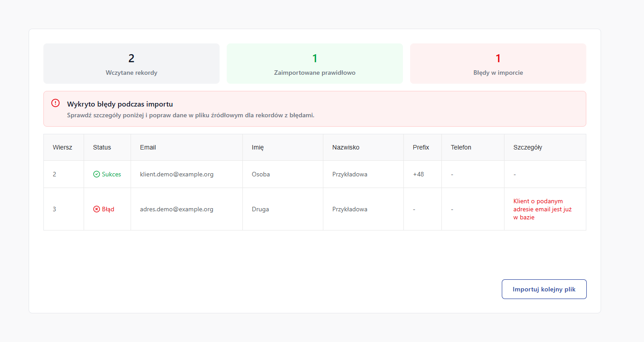Click the red cross icon beside Błąd
This screenshot has width=644, height=342.
coord(97,209)
